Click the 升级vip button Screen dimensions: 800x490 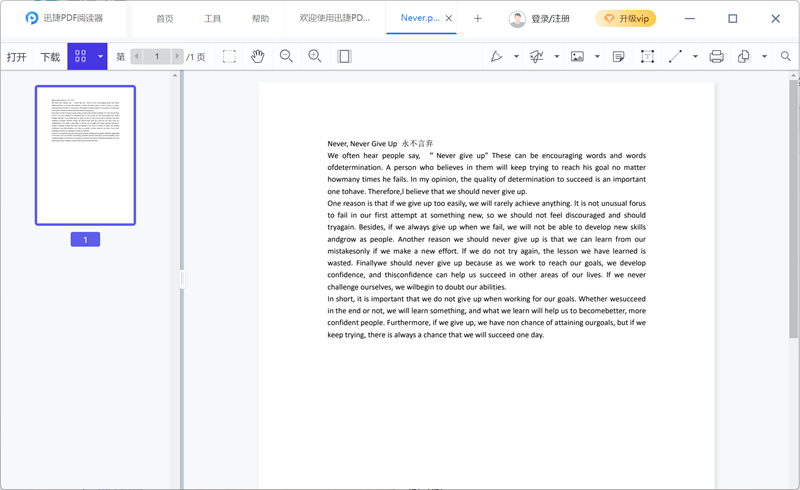point(626,19)
